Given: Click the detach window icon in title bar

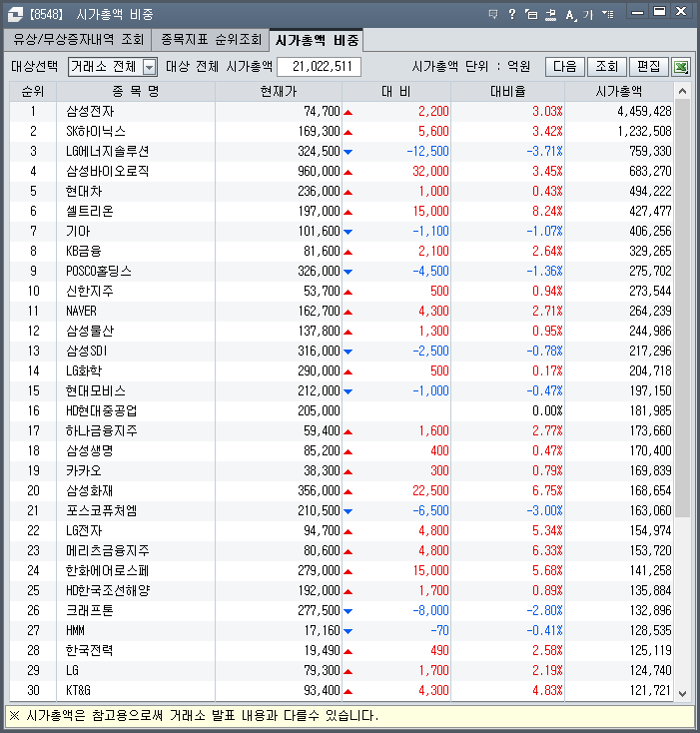Looking at the screenshot, I should click(x=531, y=14).
